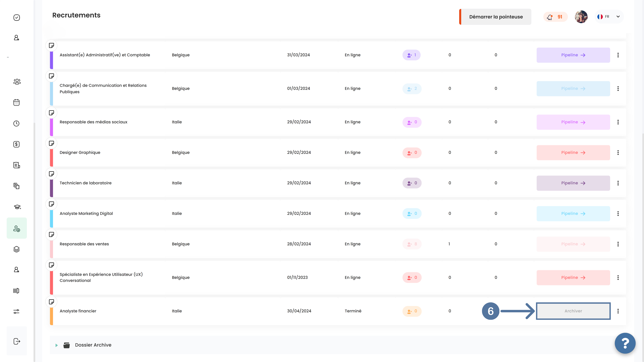Select the recruitment icon in the sidebar
This screenshot has height=362, width=644.
tap(17, 228)
